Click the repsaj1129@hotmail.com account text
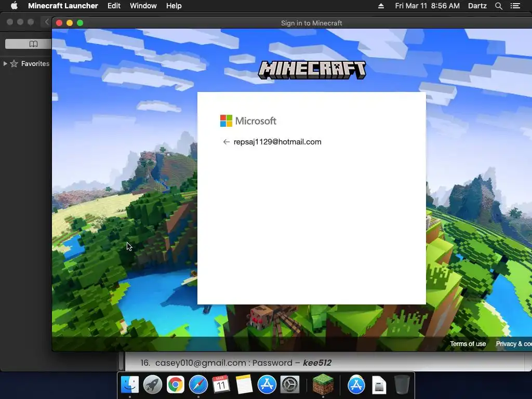532x399 pixels. (277, 142)
